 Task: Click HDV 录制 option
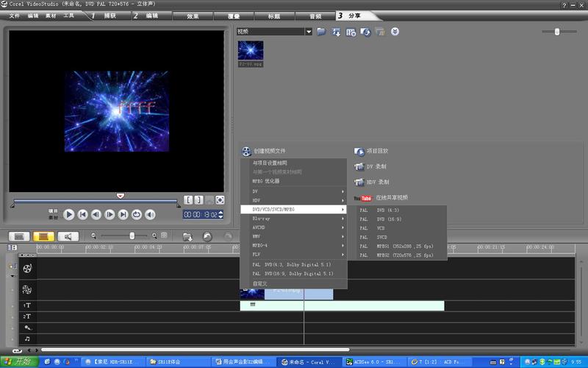[x=372, y=182]
